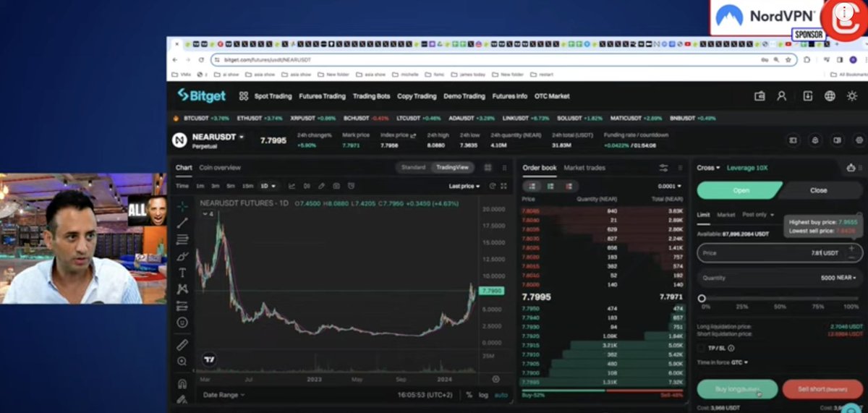
Task: Open the language globe icon
Action: click(830, 95)
